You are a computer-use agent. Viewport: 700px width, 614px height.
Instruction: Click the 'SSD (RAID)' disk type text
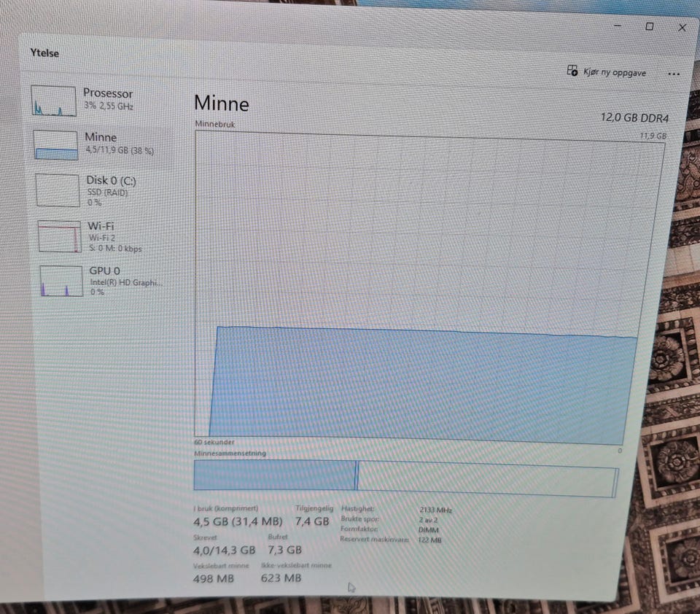click(107, 193)
